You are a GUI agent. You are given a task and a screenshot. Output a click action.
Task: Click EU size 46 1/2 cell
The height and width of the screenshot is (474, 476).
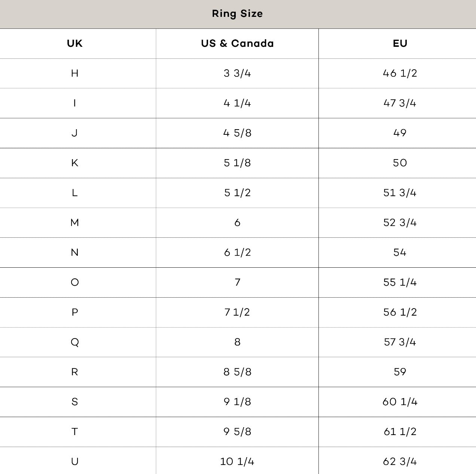coord(400,73)
